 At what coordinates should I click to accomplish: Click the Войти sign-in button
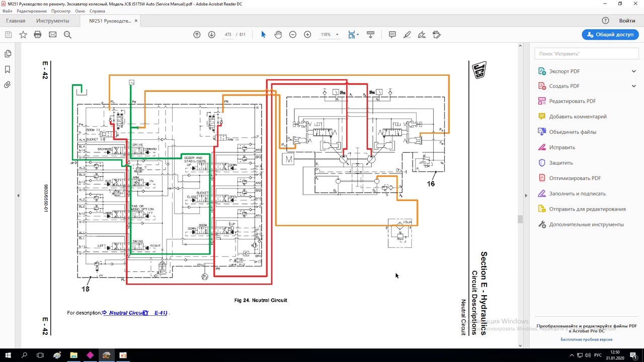pyautogui.click(x=627, y=21)
